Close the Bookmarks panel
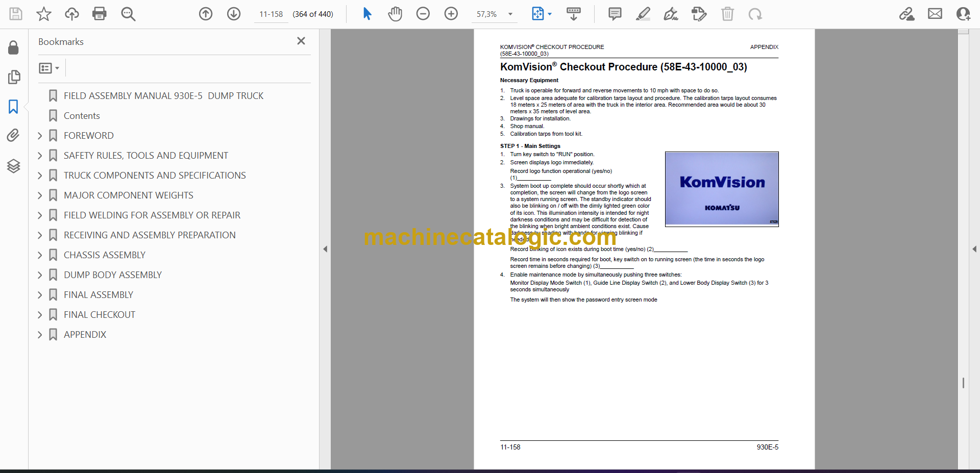Viewport: 980px width, 473px height. coord(301,41)
